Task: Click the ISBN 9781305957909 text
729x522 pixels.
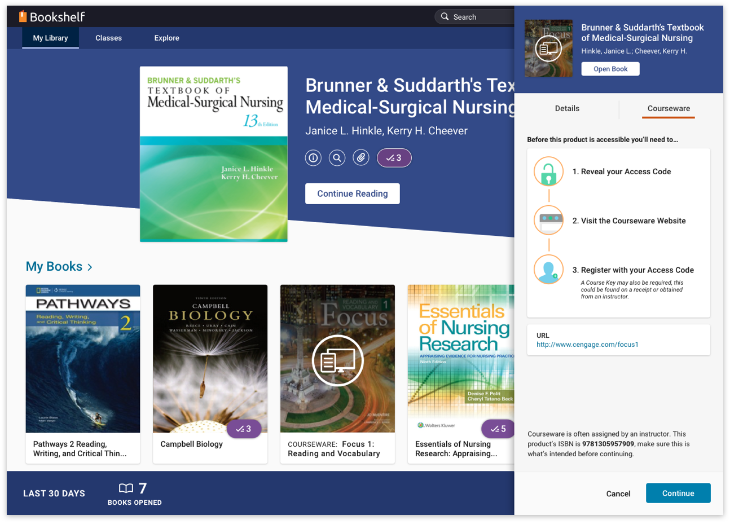Action: pyautogui.click(x=608, y=444)
